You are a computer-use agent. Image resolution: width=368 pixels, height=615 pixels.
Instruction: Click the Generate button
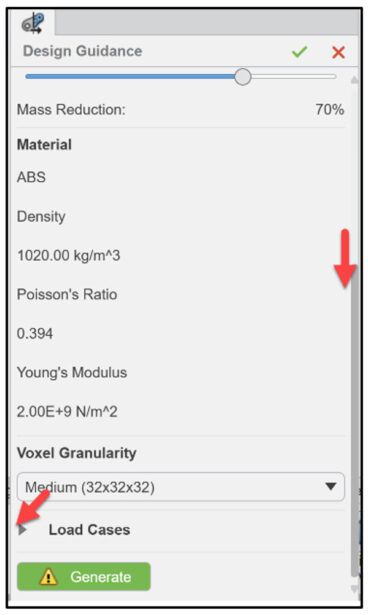(84, 577)
